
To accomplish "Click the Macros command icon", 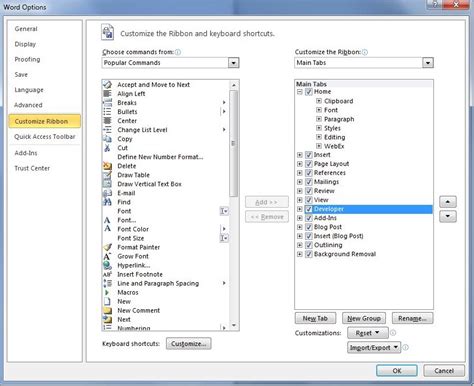I will (x=107, y=292).
